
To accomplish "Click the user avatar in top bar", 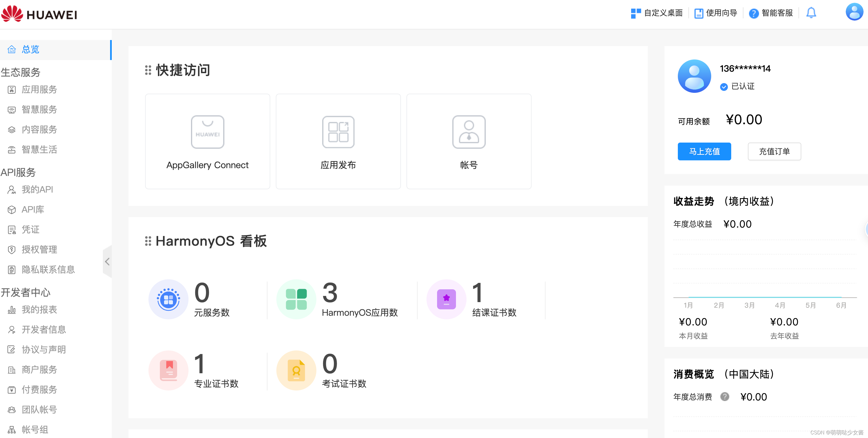I will (x=854, y=12).
